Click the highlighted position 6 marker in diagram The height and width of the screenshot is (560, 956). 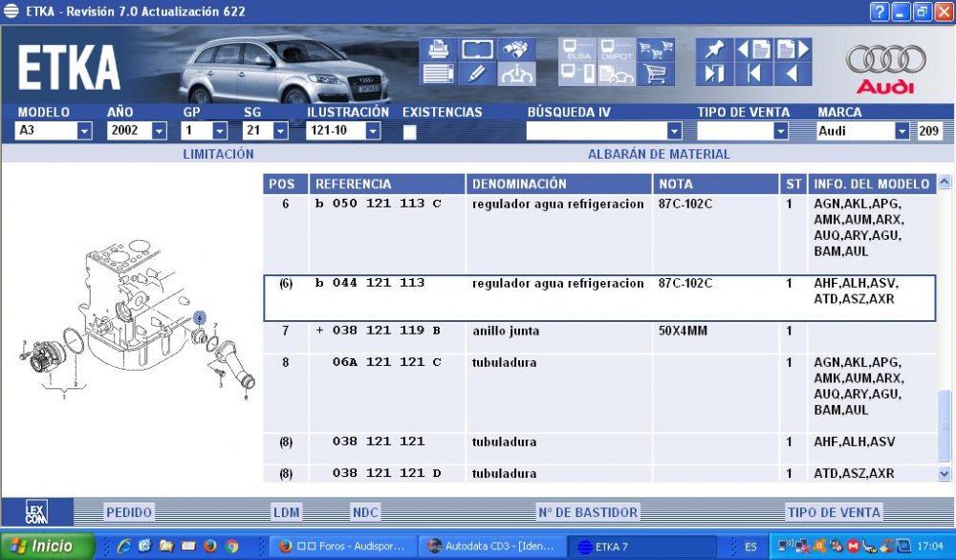pyautogui.click(x=200, y=318)
